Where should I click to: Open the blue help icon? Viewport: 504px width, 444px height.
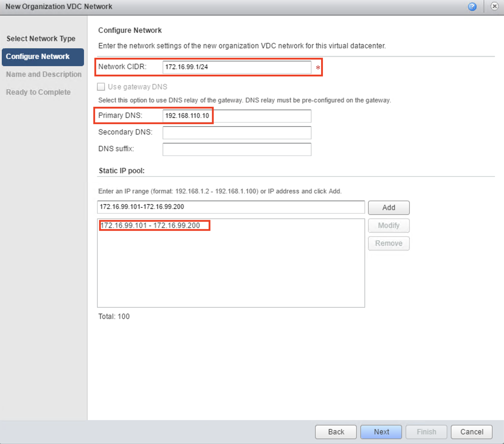[x=472, y=7]
